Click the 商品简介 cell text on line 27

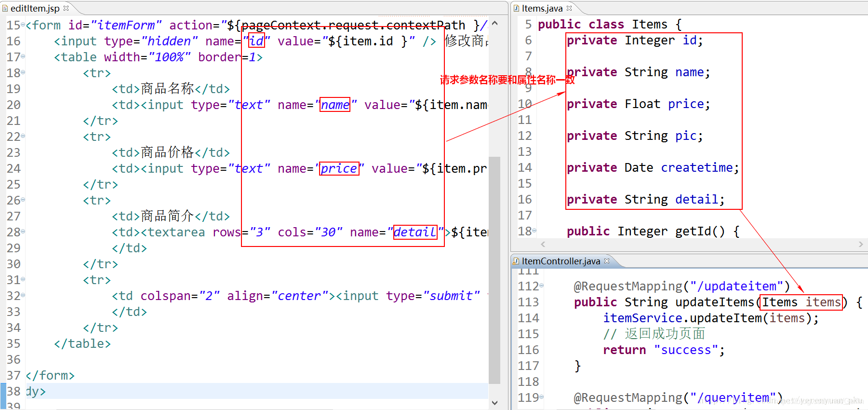click(167, 216)
